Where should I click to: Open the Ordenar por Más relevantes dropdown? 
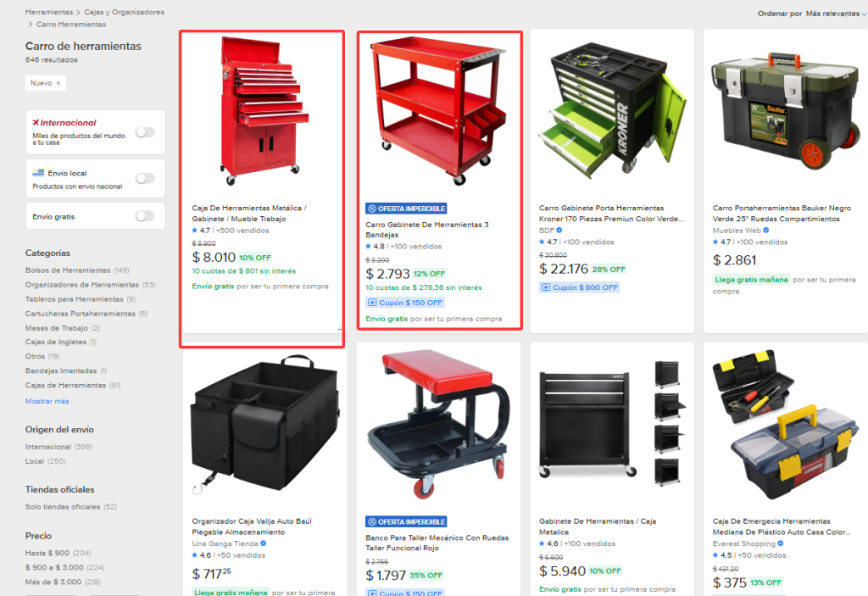point(836,14)
